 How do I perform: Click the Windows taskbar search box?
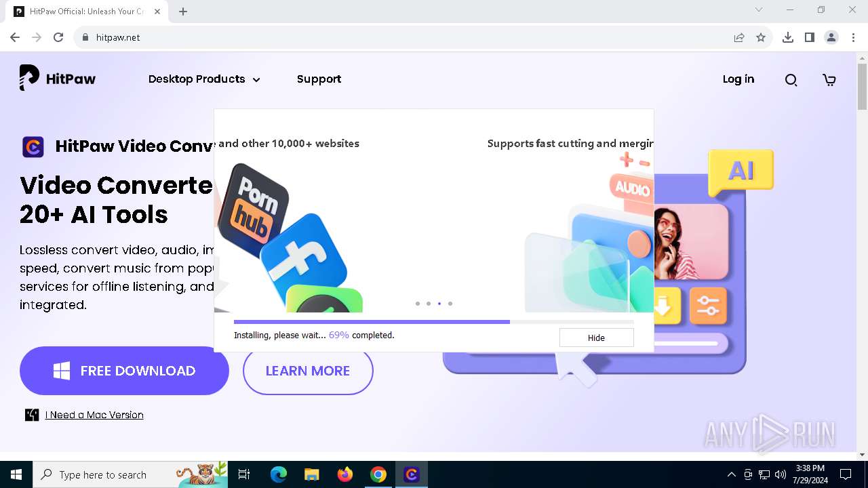tap(130, 474)
